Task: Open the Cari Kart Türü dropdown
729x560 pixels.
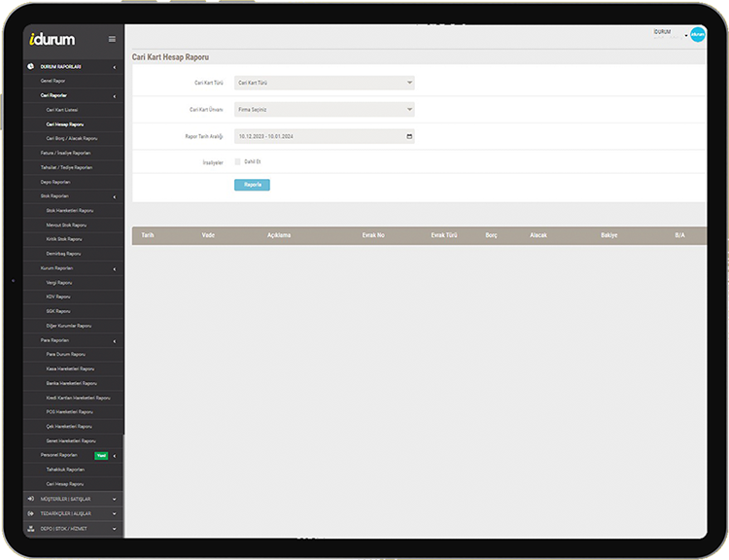Action: pos(324,83)
